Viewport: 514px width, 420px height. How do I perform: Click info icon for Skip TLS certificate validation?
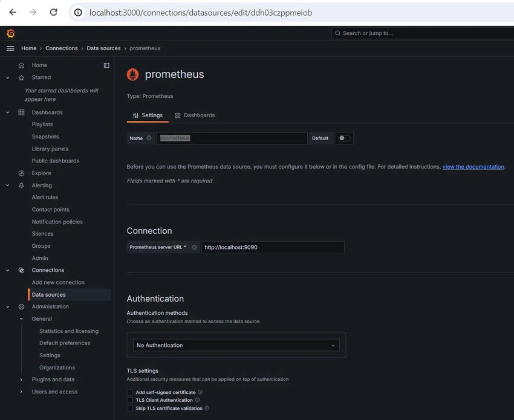(x=207, y=408)
